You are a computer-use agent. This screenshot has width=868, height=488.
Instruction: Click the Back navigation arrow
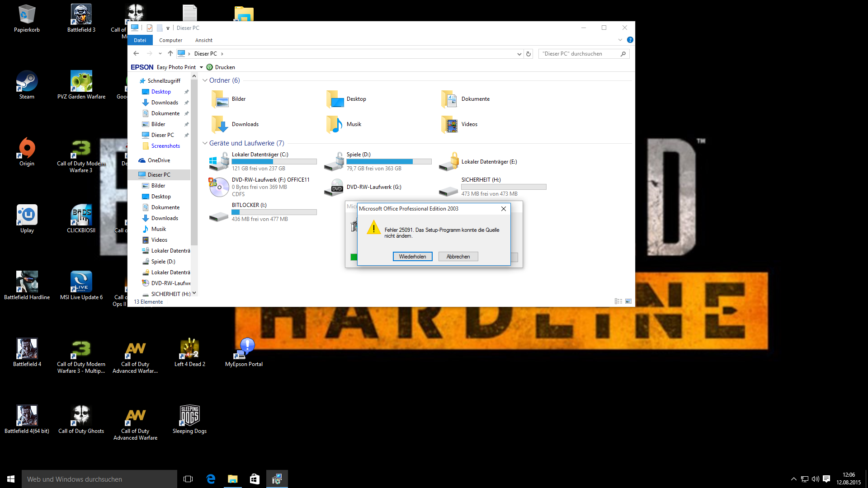click(136, 53)
